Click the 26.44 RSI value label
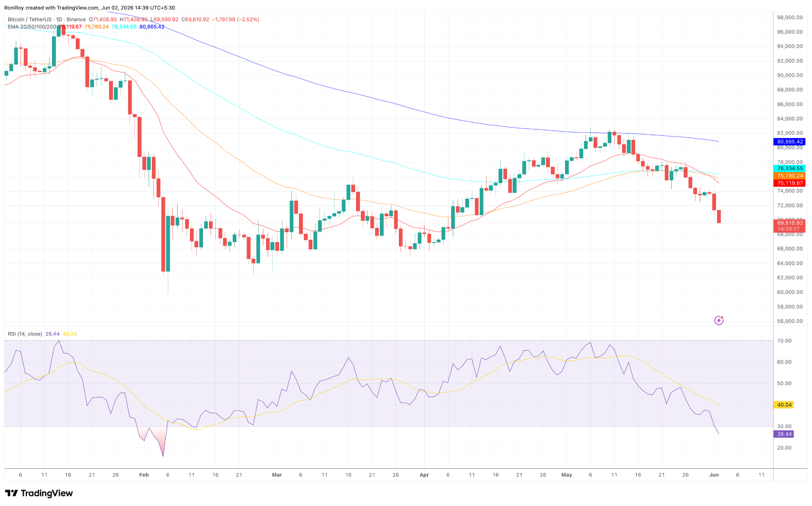The width and height of the screenshot is (812, 506). pyautogui.click(x=784, y=434)
